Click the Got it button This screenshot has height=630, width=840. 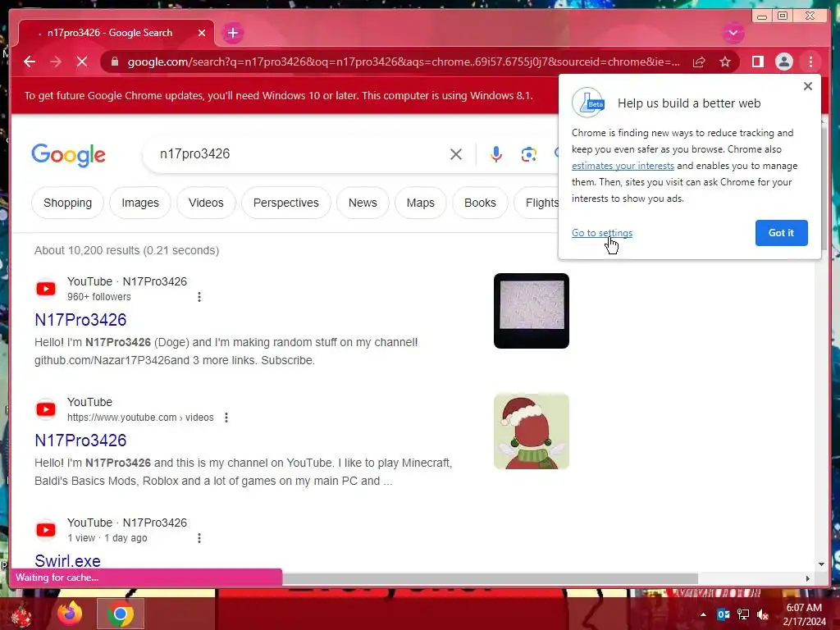(x=781, y=233)
